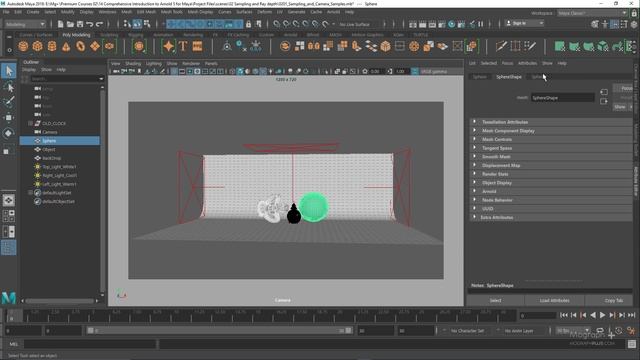This screenshot has width=640, height=360.
Task: Switch to the Poly Modeling shelf tab
Action: click(x=76, y=35)
